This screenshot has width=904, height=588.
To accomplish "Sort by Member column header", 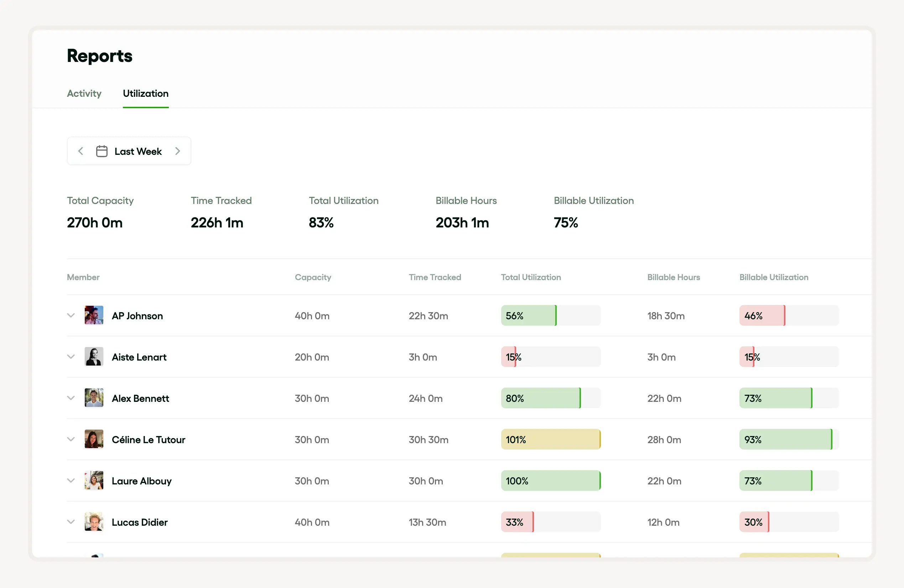I will click(x=83, y=277).
